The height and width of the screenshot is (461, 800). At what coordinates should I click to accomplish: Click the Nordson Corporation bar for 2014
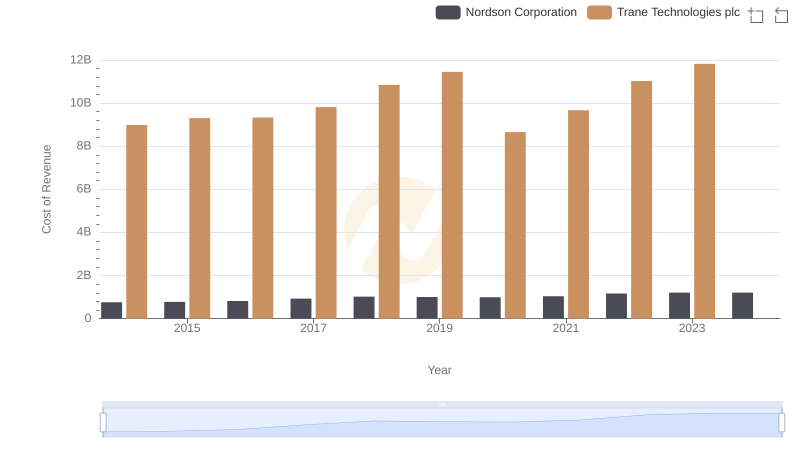[x=111, y=310]
